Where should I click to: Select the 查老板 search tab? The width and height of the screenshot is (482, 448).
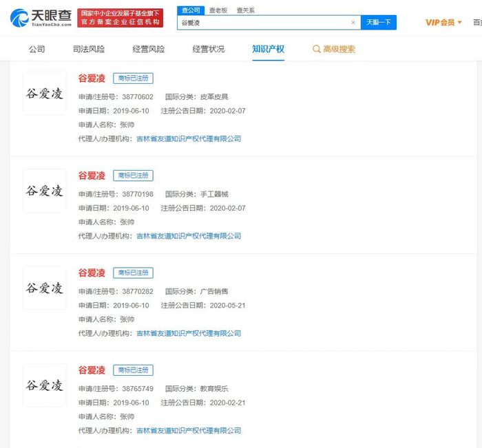pos(218,10)
